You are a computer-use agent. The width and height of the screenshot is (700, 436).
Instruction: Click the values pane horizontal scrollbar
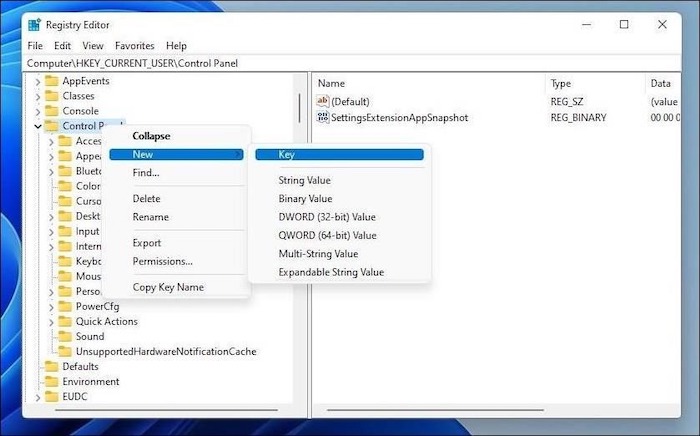(x=435, y=410)
